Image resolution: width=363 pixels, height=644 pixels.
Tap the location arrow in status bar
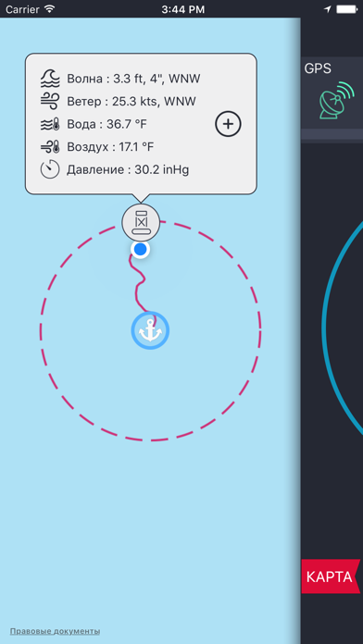[328, 9]
